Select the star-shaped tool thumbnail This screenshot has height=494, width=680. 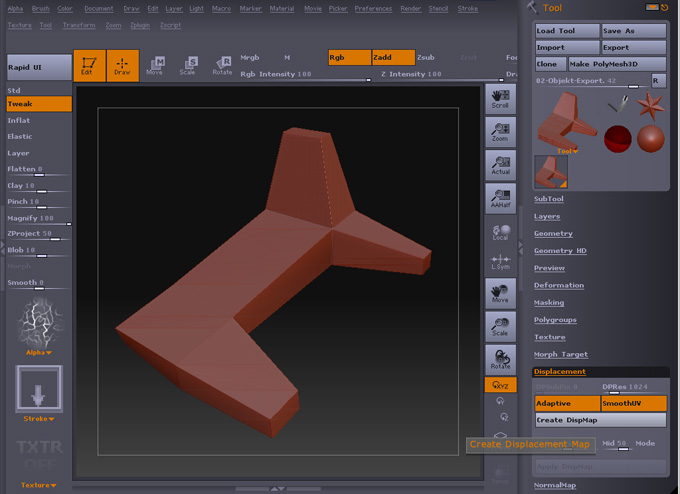(x=651, y=105)
